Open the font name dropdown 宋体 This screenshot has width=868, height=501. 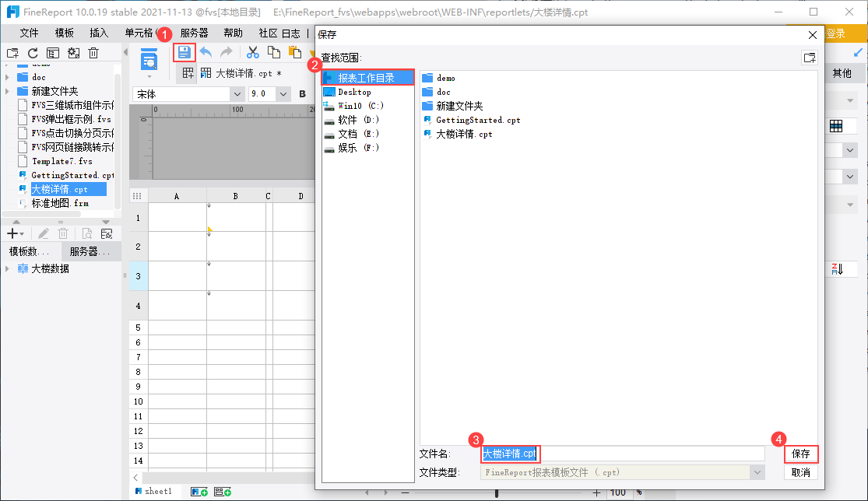[x=188, y=94]
